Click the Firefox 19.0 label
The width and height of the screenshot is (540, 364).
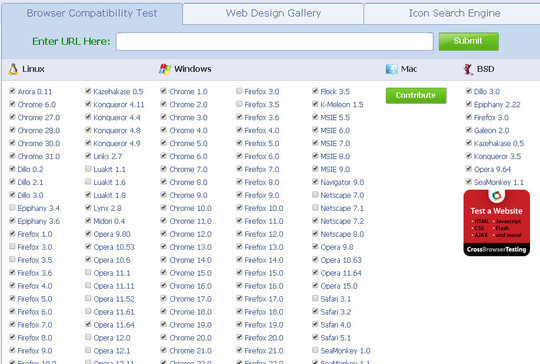264,325
